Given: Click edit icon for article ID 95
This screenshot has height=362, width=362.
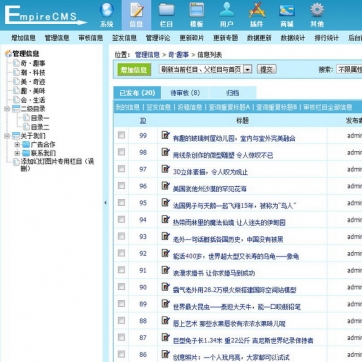Looking at the screenshot, I should (x=166, y=202).
